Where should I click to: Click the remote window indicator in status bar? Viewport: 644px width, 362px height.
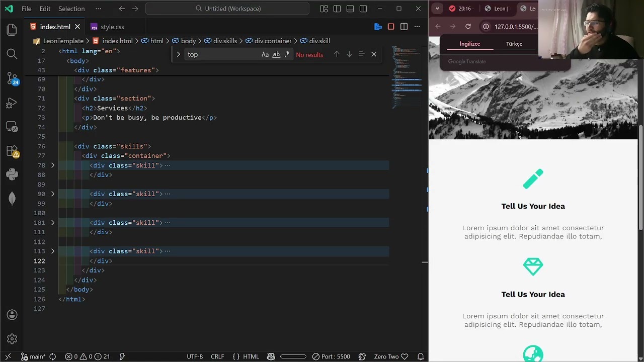pos(8,356)
